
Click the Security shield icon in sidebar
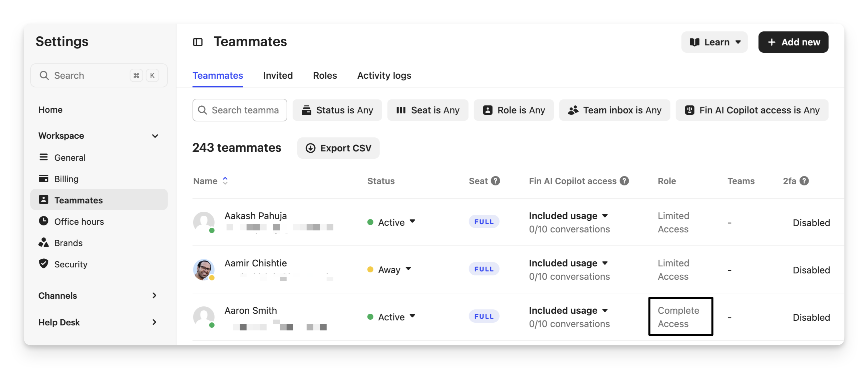[43, 264]
